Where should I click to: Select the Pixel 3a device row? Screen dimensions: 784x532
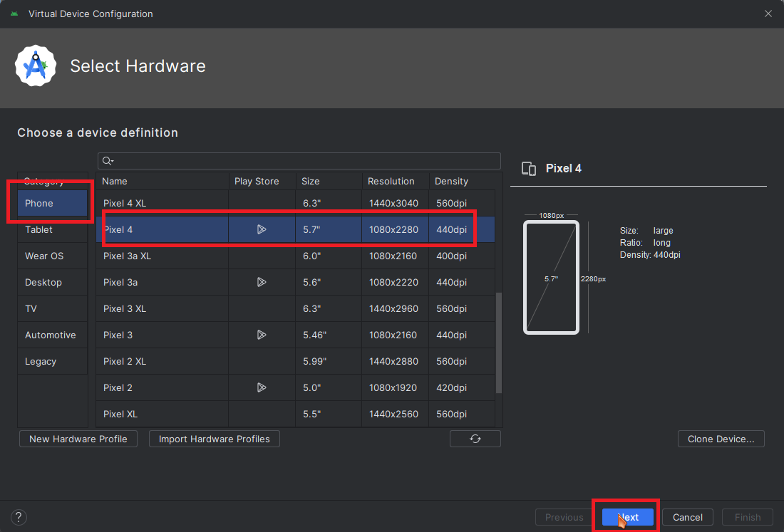click(296, 282)
